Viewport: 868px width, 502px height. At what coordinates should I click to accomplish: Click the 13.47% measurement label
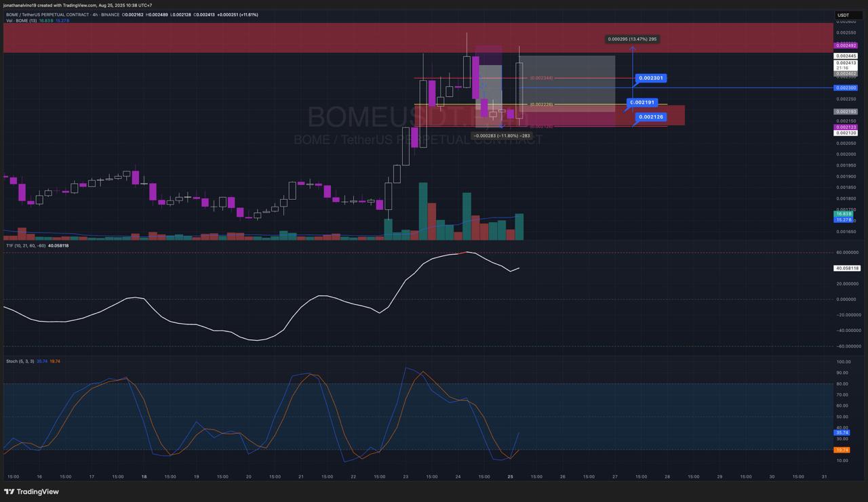pos(632,39)
